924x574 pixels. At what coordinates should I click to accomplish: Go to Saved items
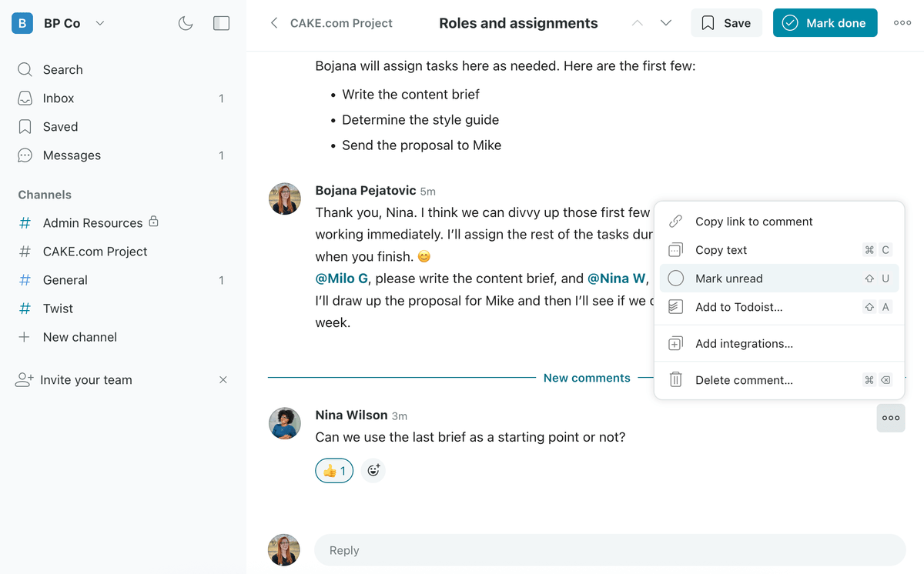[x=60, y=126]
